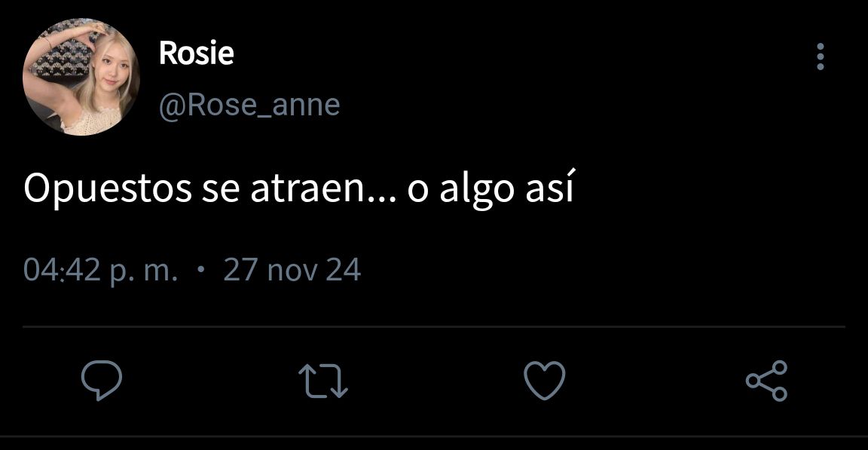
Task: Open the profile via the display name Rosie
Action: click(x=197, y=53)
